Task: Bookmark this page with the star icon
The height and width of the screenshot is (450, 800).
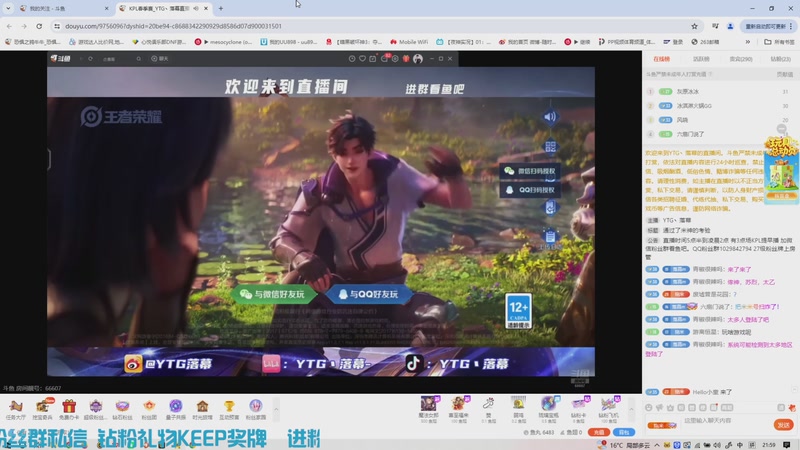Action: 694,26
